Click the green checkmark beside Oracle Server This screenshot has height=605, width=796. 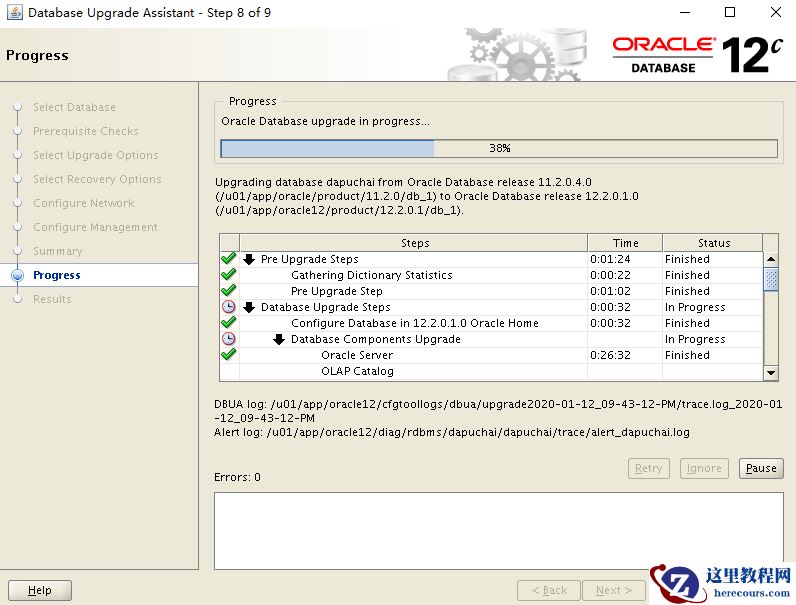click(229, 354)
